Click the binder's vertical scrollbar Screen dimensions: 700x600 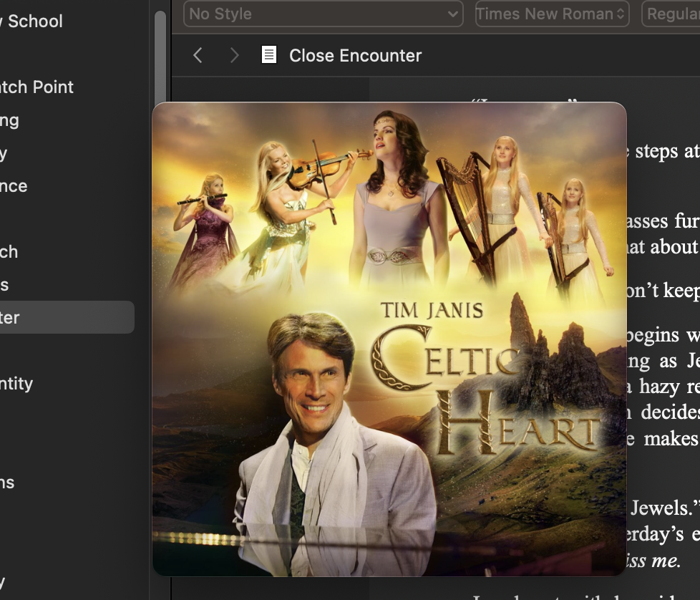160,58
